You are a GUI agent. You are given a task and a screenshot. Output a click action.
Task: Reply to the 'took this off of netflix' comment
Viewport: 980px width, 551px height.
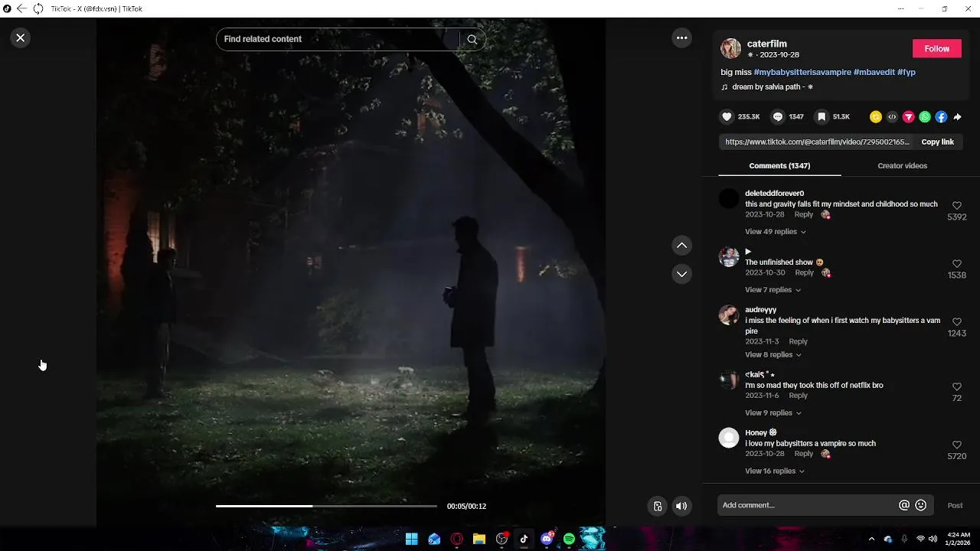tap(798, 396)
